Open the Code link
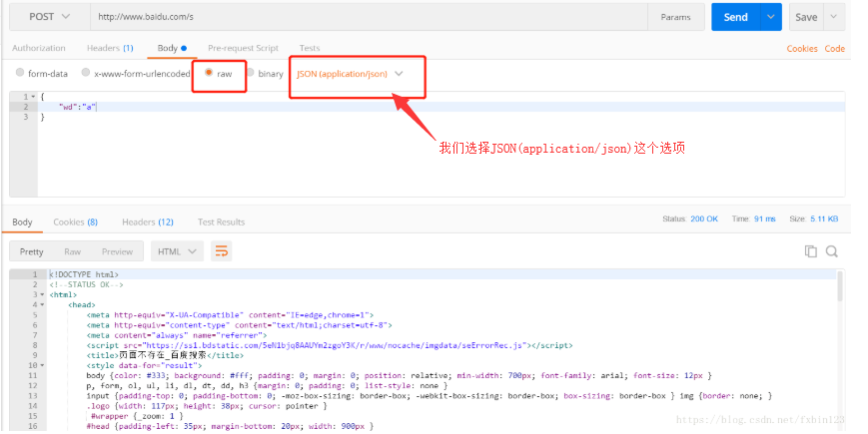868x434 pixels. [x=834, y=49]
